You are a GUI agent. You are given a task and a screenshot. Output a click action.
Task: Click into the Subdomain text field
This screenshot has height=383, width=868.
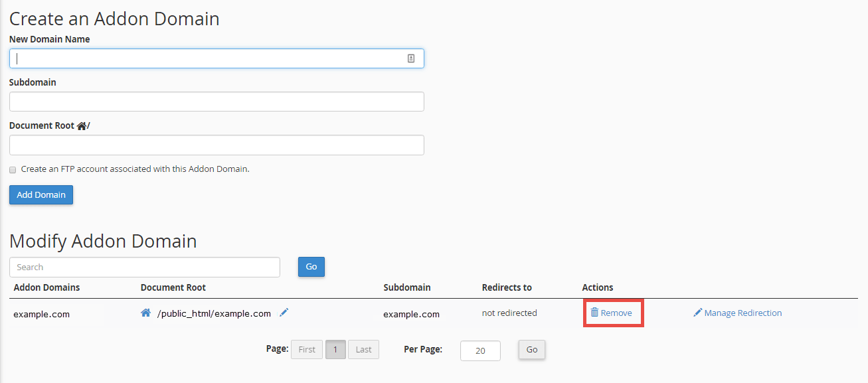coord(217,102)
